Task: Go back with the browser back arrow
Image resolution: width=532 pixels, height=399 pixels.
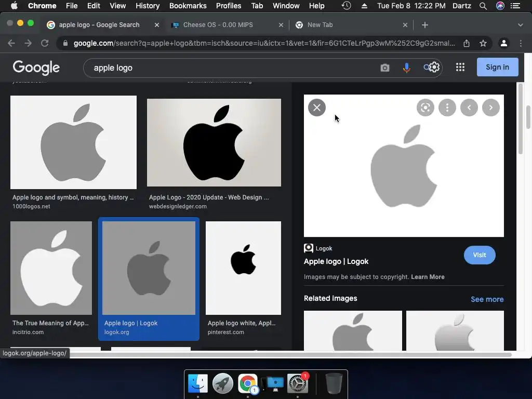Action: pyautogui.click(x=11, y=43)
